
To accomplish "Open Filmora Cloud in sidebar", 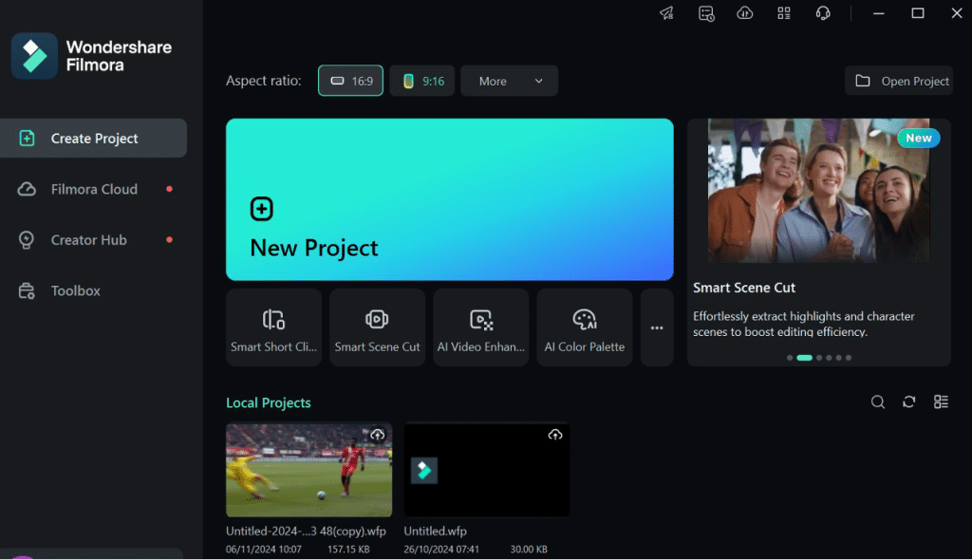I will click(x=93, y=189).
